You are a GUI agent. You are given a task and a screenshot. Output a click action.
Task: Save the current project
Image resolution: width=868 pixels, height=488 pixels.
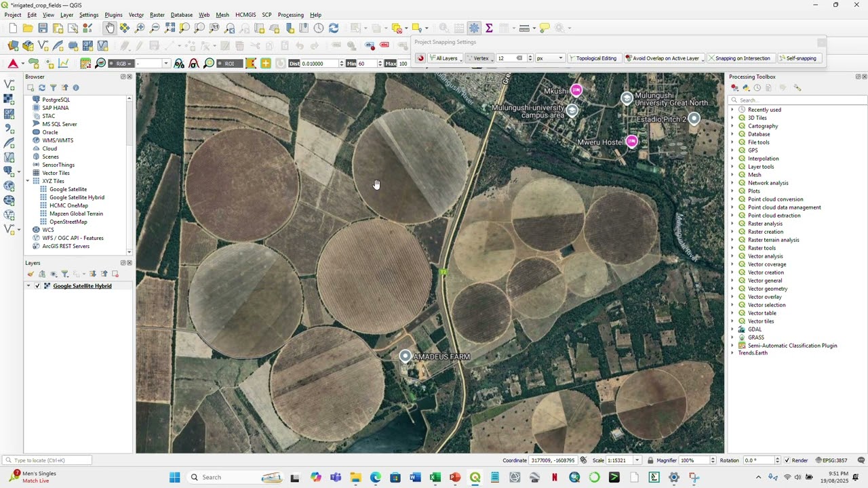43,28
